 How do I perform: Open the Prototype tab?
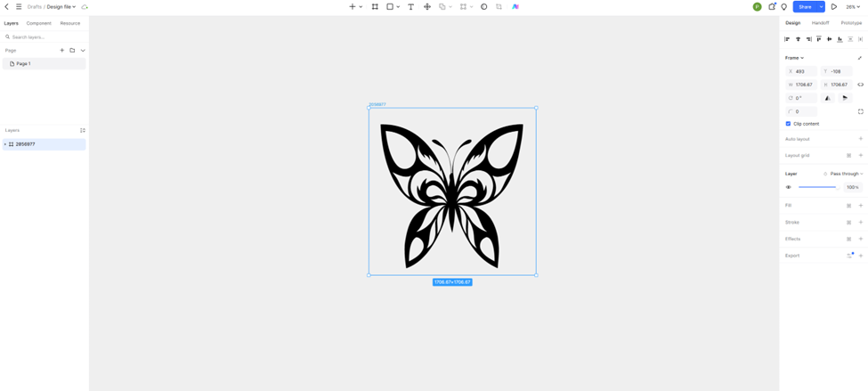click(x=851, y=23)
